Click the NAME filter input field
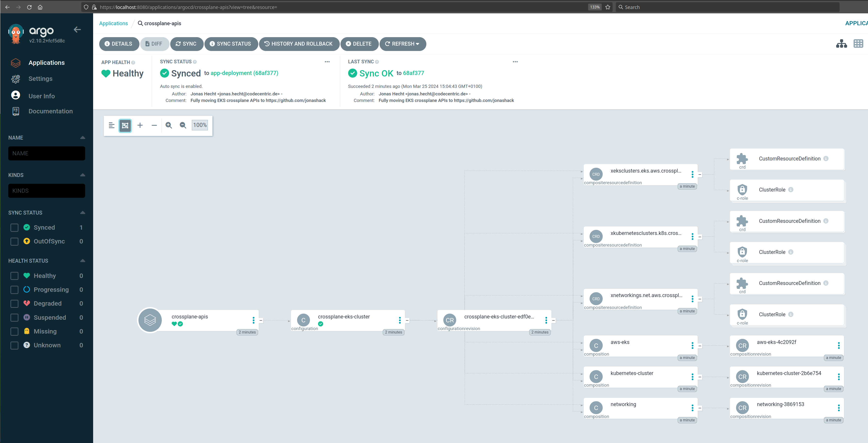This screenshot has height=443, width=868. (47, 153)
